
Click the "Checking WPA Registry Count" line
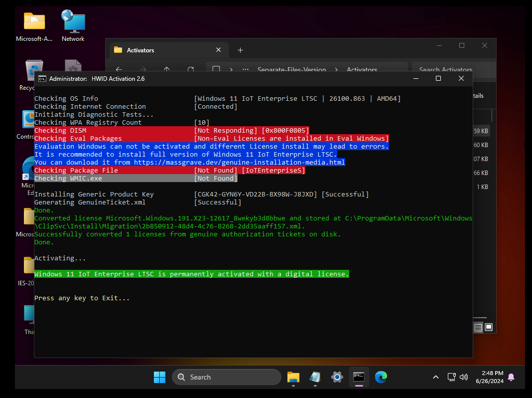click(122, 123)
